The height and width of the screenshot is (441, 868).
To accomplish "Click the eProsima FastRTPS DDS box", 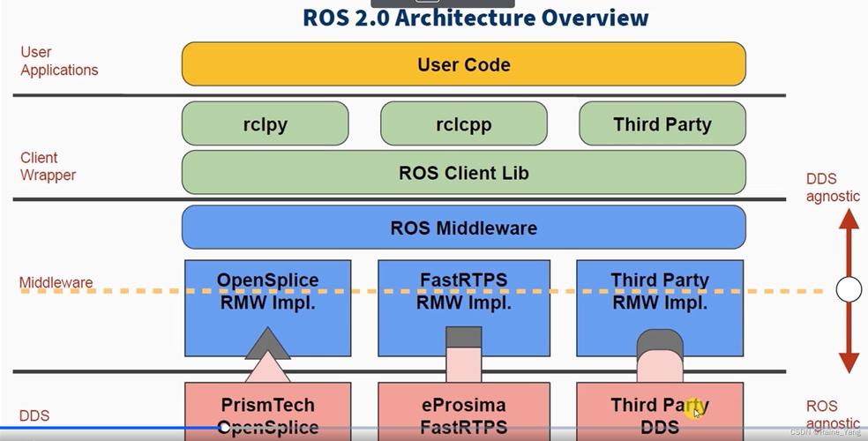I will (x=464, y=411).
